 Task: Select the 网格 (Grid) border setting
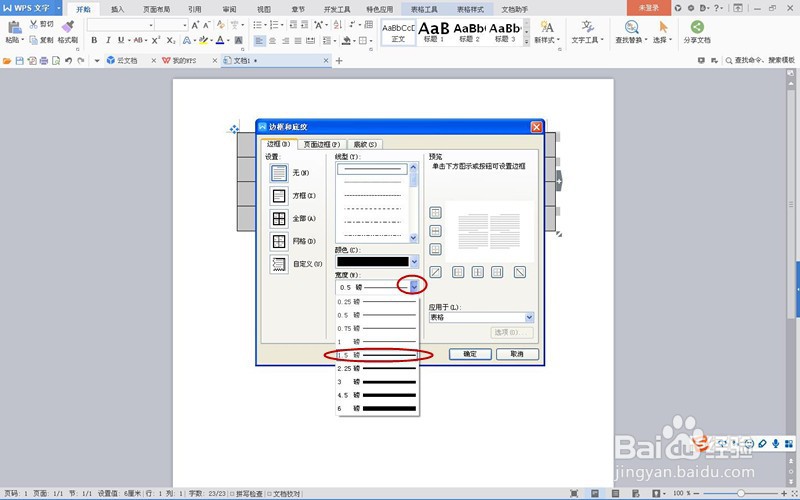click(279, 241)
